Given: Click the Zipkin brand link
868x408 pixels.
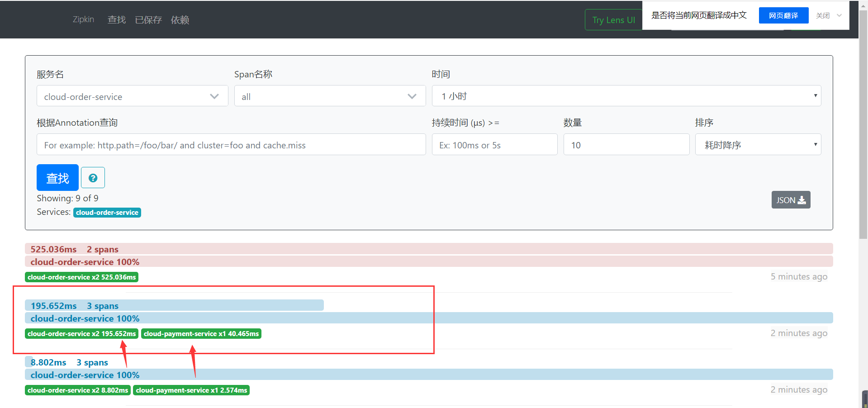Looking at the screenshot, I should pos(83,19).
